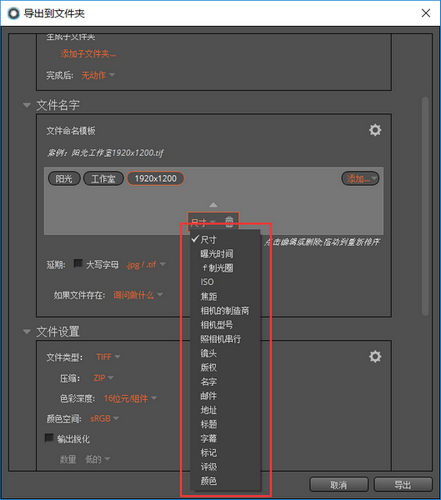Screen dimensions: 441x500
Task: Click the file naming template gear icon
Action: (375, 130)
